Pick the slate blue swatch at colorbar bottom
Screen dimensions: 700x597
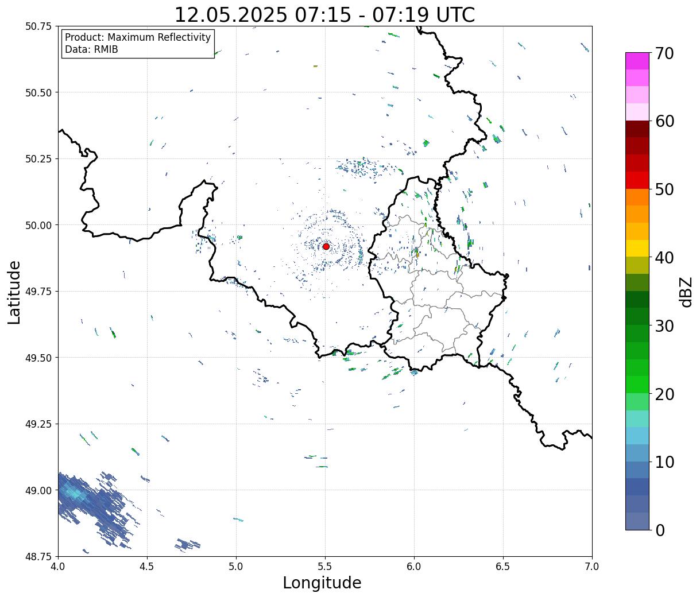tap(637, 521)
